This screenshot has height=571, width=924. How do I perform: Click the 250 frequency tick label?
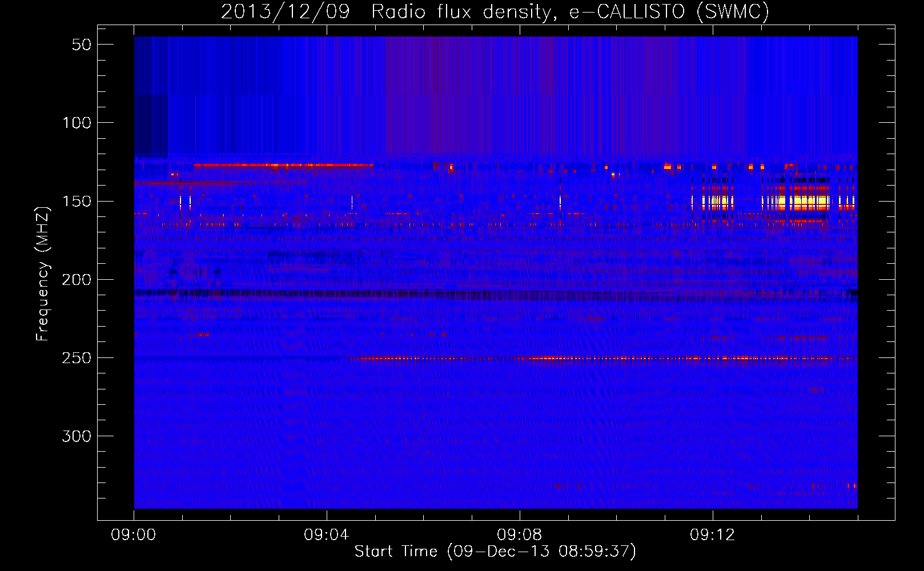pyautogui.click(x=77, y=357)
